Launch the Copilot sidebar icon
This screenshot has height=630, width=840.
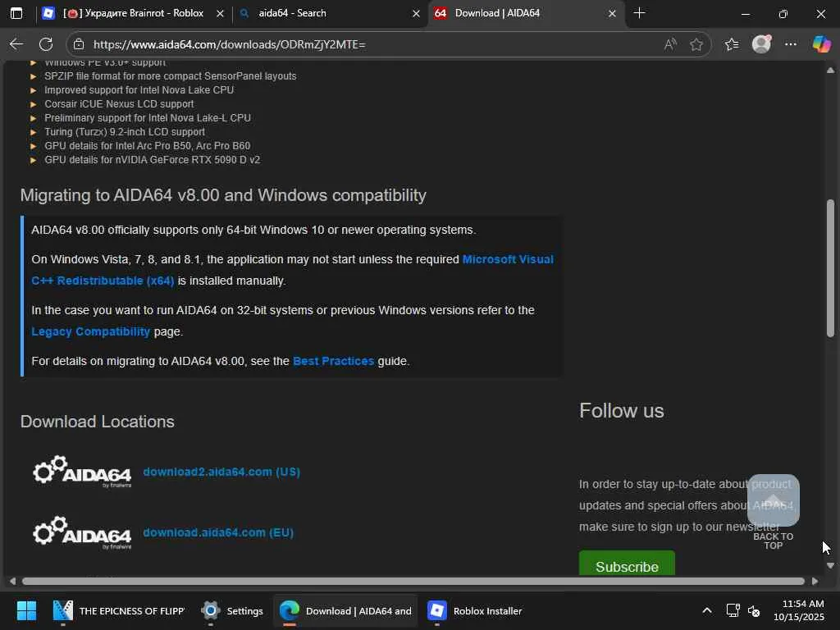point(821,44)
